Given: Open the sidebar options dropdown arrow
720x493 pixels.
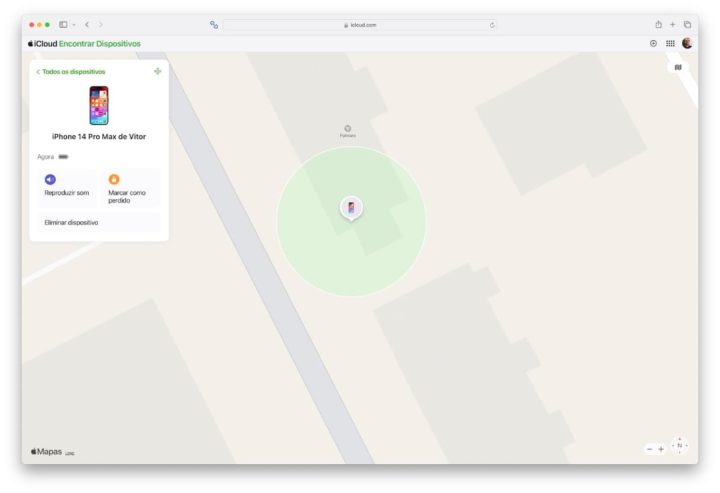Looking at the screenshot, I should [x=74, y=25].
